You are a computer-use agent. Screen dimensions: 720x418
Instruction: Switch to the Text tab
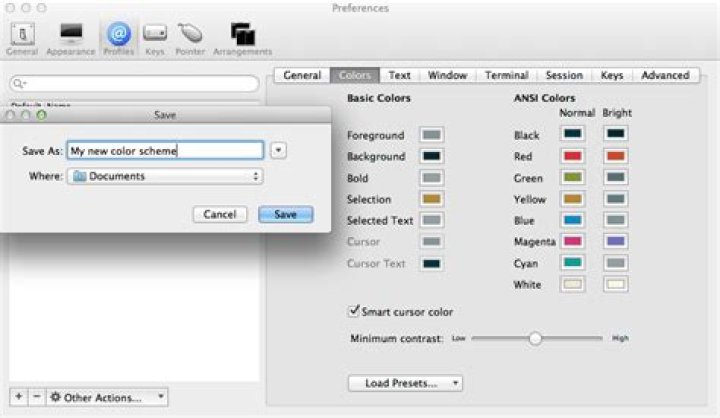tap(399, 75)
